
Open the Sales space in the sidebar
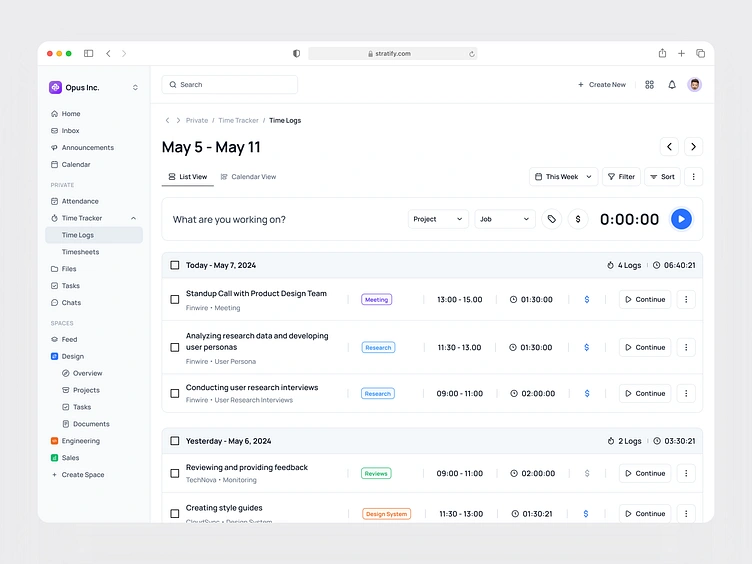[70, 458]
